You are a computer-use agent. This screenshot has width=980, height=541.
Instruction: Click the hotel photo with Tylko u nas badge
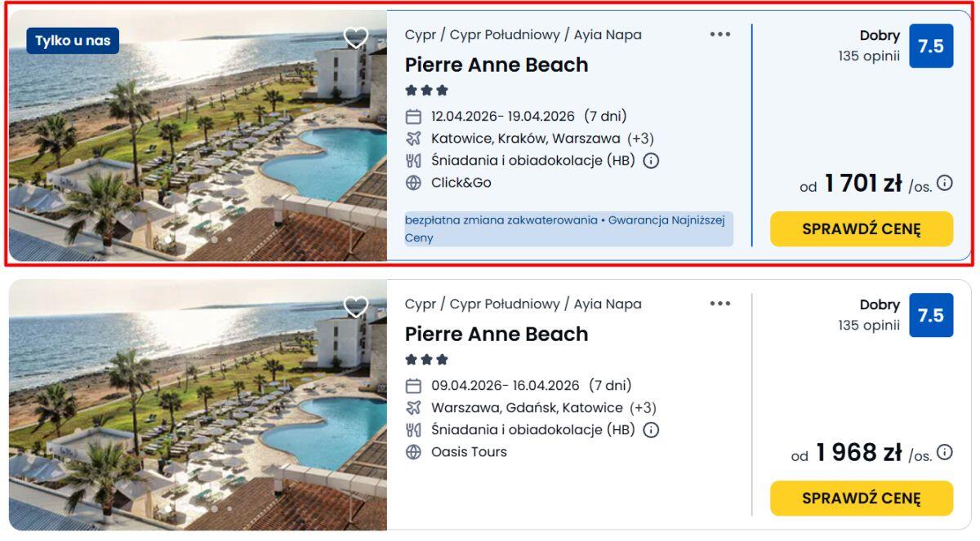(x=196, y=147)
